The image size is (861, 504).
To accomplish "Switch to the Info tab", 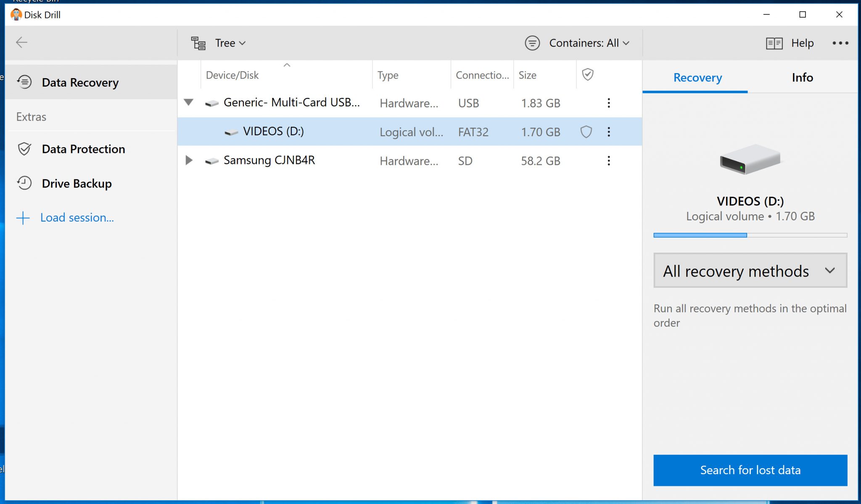I will 802,77.
